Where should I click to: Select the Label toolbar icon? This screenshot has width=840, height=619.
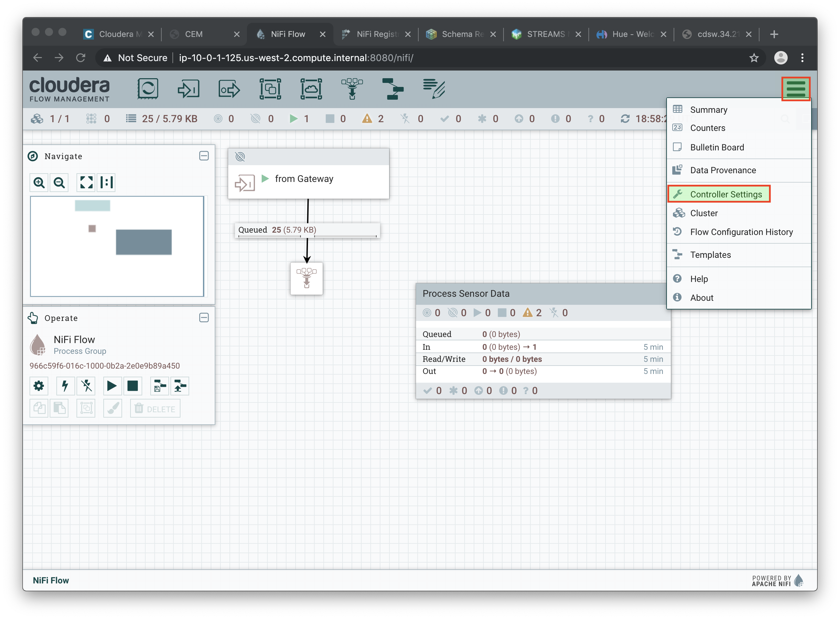(x=434, y=89)
